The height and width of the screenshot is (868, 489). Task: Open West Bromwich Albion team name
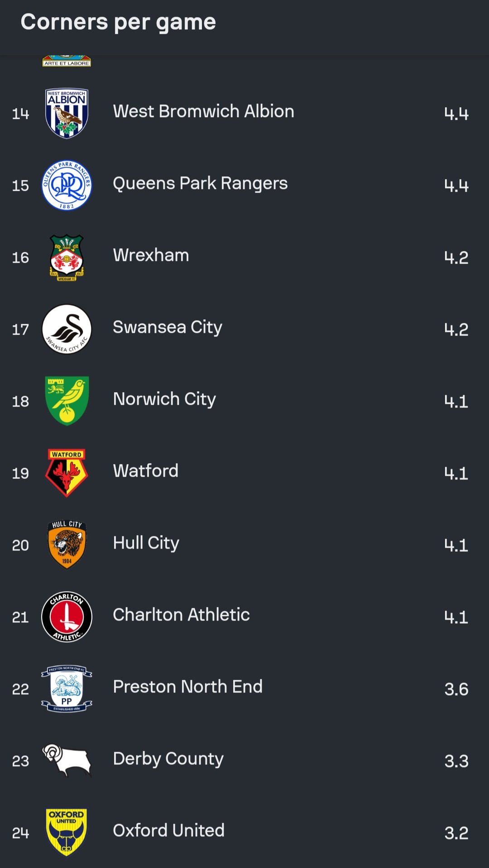point(203,111)
